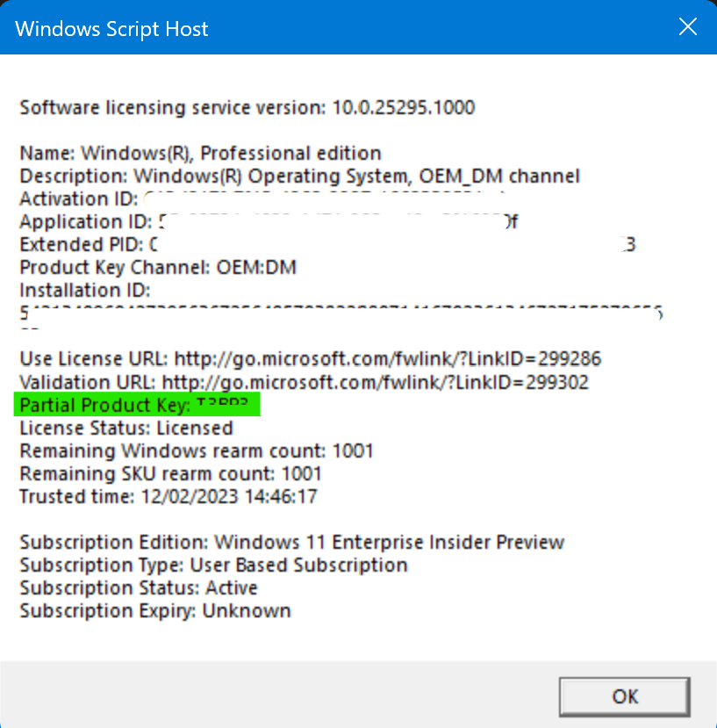Viewport: 717px width, 728px height.
Task: Click the Product Key Channel: OEM:DM line
Action: click(x=158, y=268)
